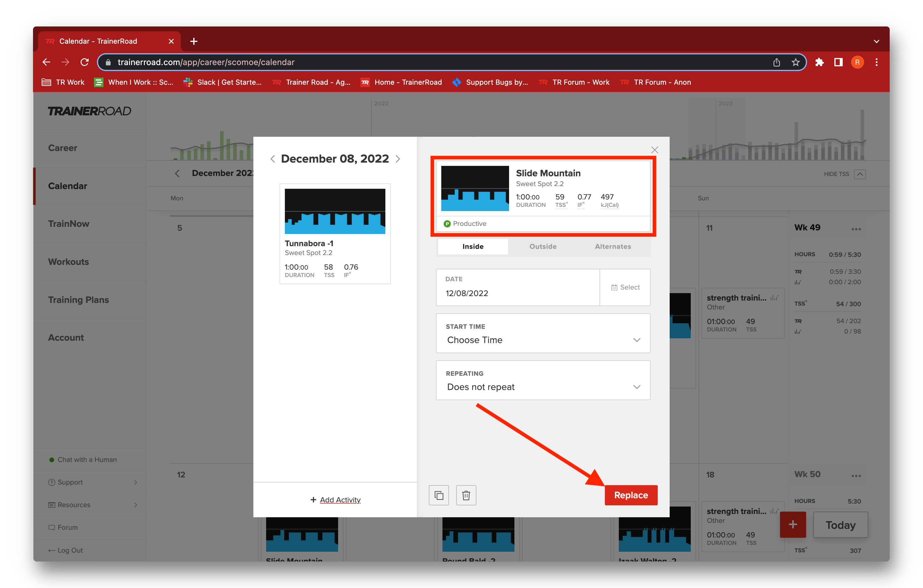The height and width of the screenshot is (588, 923).
Task: Select the Inside tab
Action: tap(473, 246)
